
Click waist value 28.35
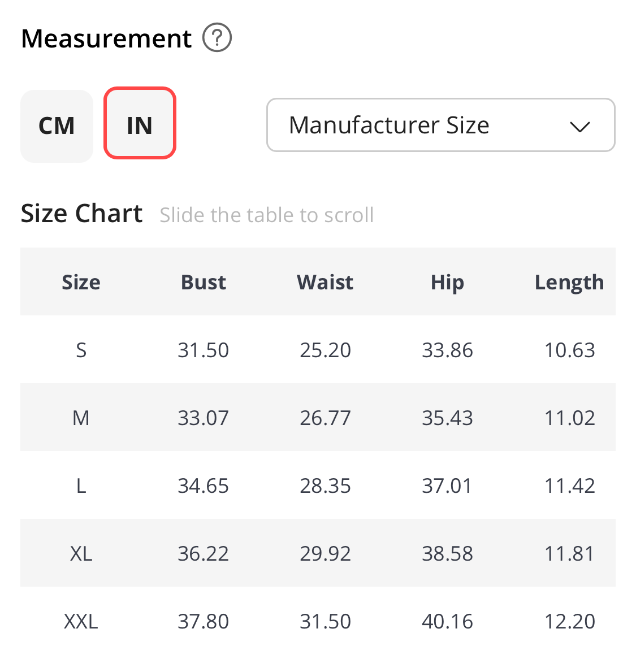tap(325, 485)
